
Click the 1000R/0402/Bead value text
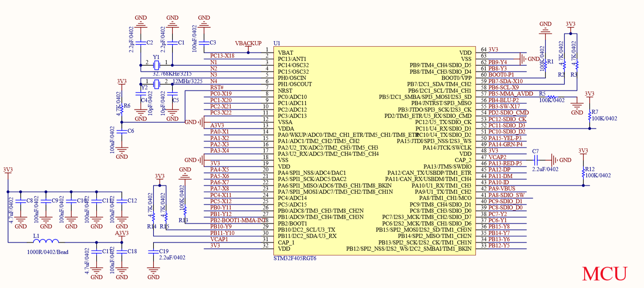tap(48, 252)
